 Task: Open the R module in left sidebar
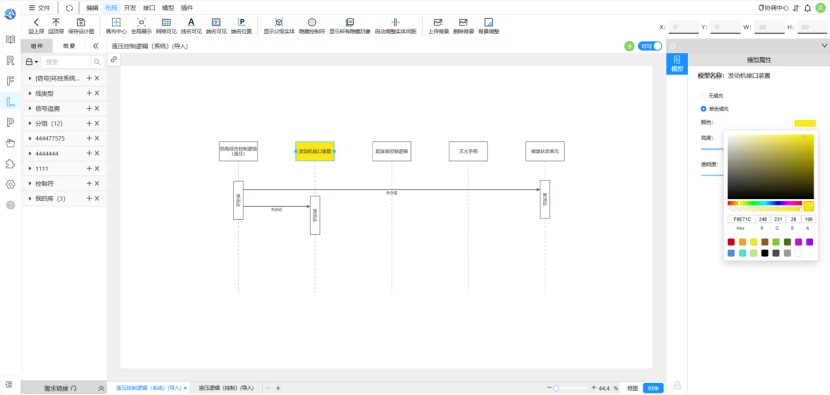(10, 60)
